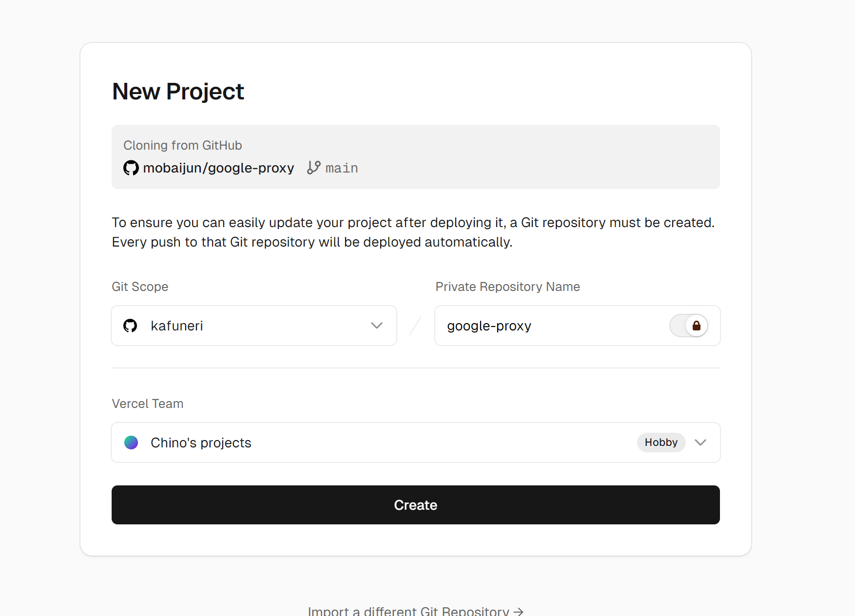Toggle the private repository switch
Image resolution: width=855 pixels, height=616 pixels.
(689, 326)
